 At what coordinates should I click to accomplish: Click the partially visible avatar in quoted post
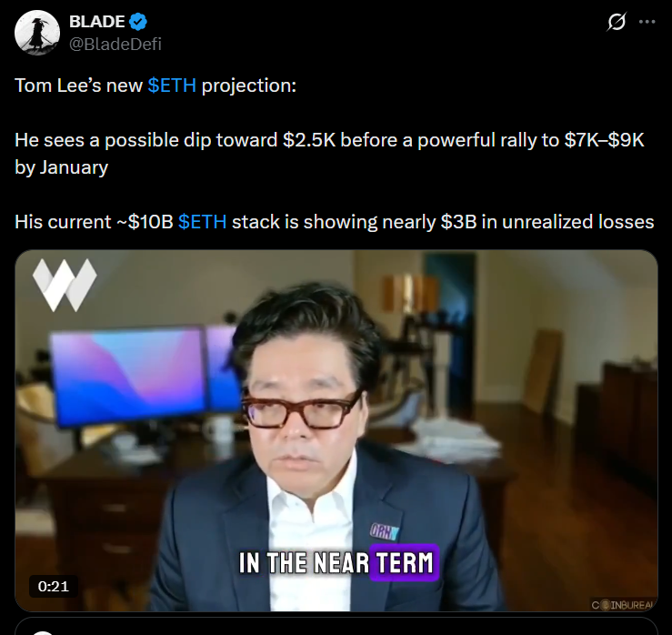coord(43,632)
